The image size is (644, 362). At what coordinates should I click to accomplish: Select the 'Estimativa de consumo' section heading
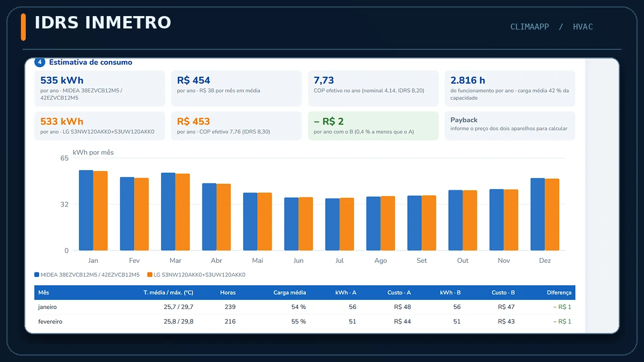(91, 62)
